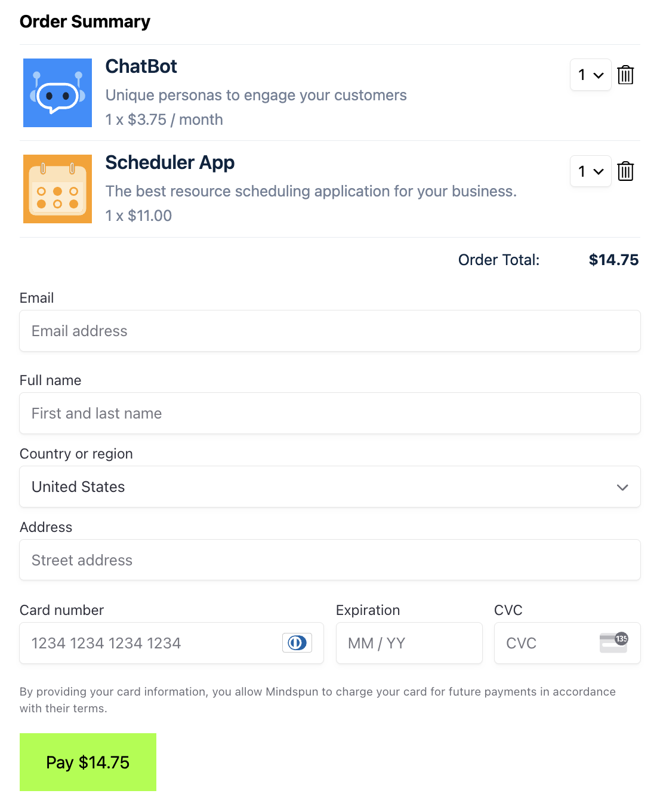Click the Expiration MM/YY field
Image resolution: width=660 pixels, height=812 pixels.
[x=409, y=642]
